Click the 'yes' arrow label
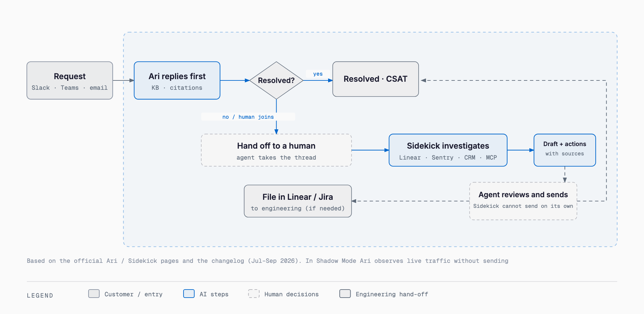The image size is (644, 314). point(318,74)
